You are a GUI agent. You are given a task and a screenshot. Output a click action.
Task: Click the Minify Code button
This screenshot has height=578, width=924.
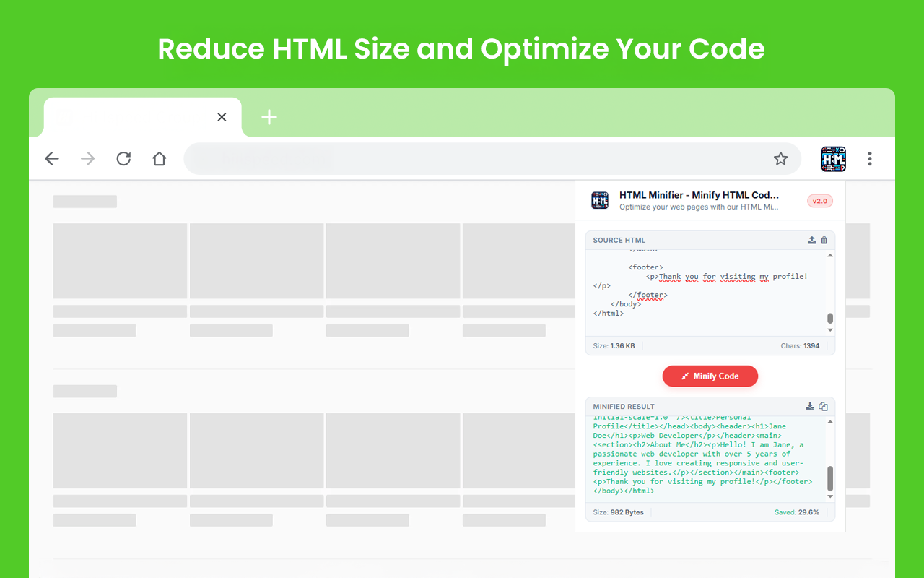[x=710, y=376]
